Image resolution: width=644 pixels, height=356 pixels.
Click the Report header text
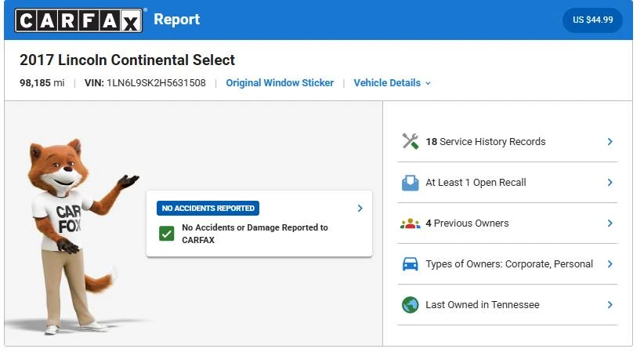click(x=176, y=20)
